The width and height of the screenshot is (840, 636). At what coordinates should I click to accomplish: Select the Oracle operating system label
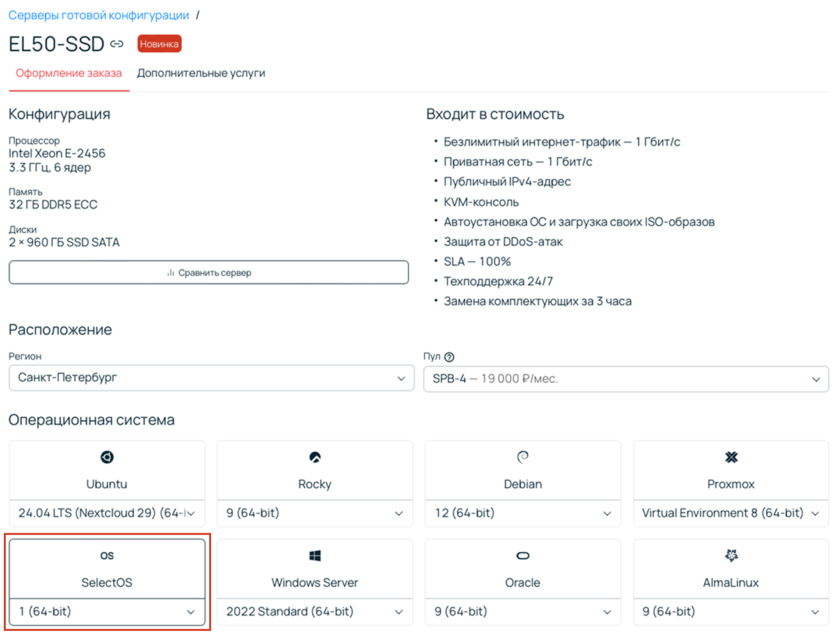click(x=523, y=583)
